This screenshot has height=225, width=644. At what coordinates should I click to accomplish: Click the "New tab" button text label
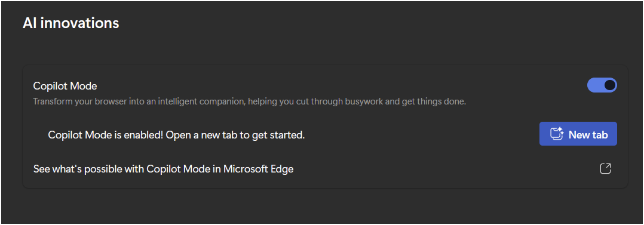[588, 134]
